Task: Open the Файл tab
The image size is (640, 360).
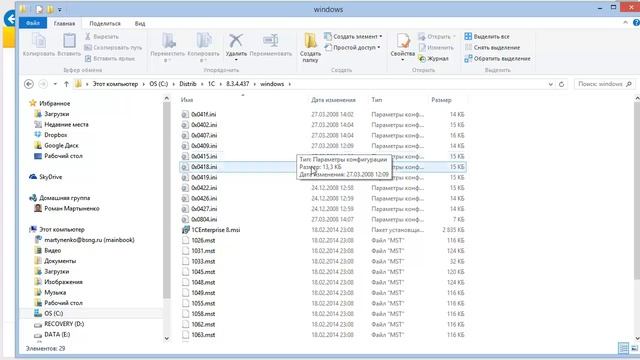Action: pyautogui.click(x=33, y=23)
